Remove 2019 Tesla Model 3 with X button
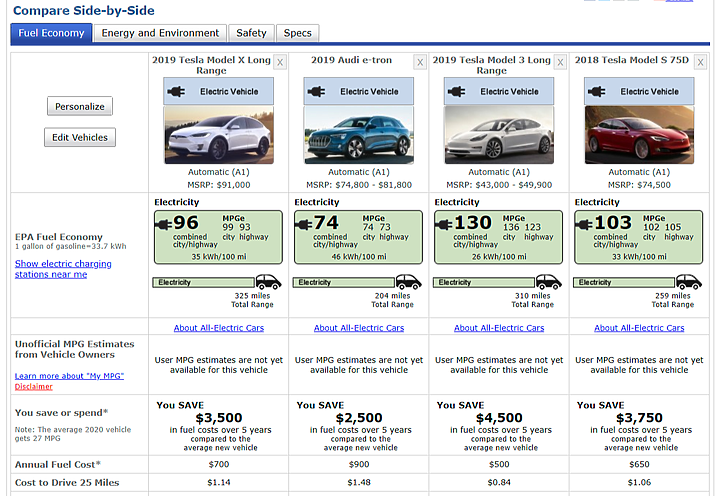This screenshot has height=496, width=720. click(x=560, y=62)
